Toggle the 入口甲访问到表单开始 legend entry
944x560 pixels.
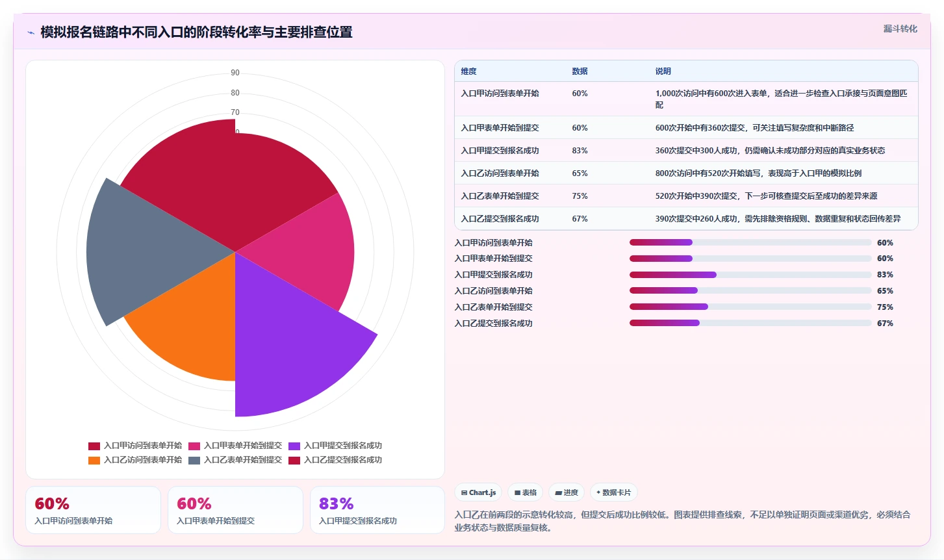click(135, 446)
